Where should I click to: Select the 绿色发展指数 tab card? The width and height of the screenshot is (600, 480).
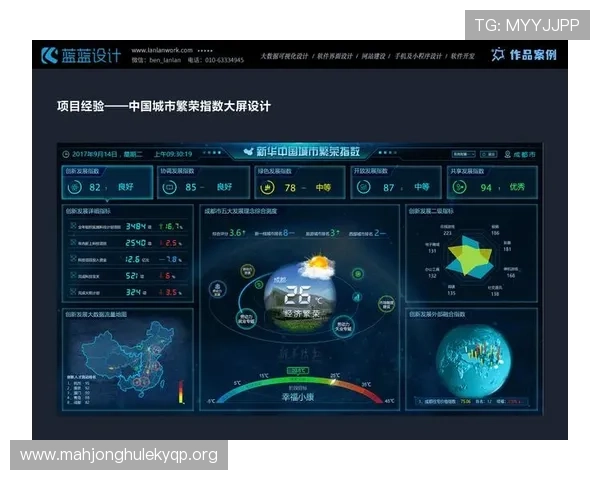coord(300,182)
